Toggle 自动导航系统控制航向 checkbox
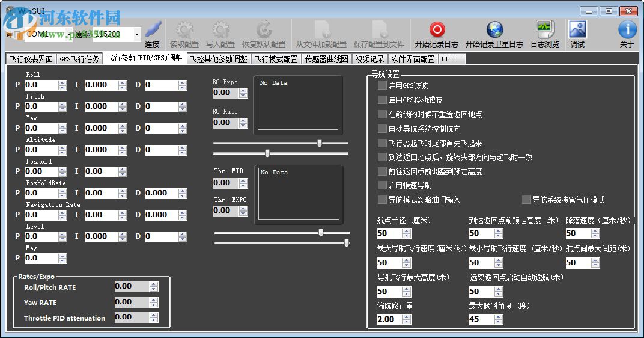 pos(382,129)
